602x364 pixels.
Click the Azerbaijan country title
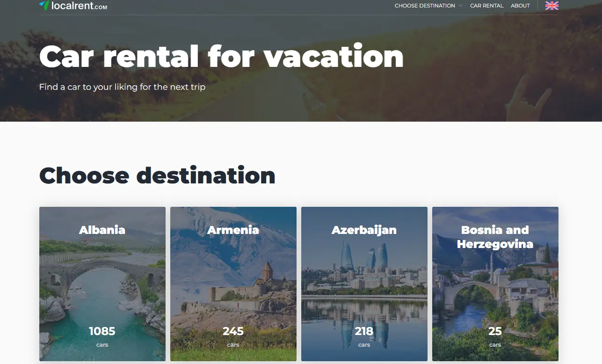pos(364,230)
